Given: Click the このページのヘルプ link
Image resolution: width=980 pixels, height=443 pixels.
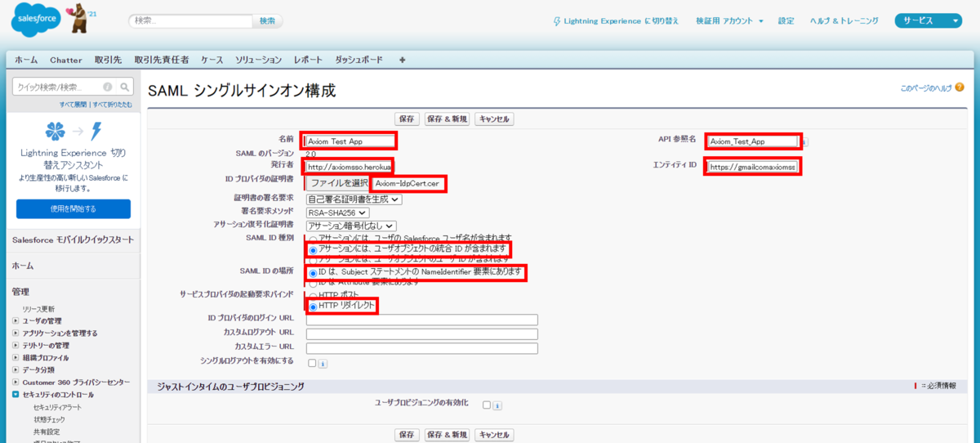Looking at the screenshot, I should click(926, 87).
